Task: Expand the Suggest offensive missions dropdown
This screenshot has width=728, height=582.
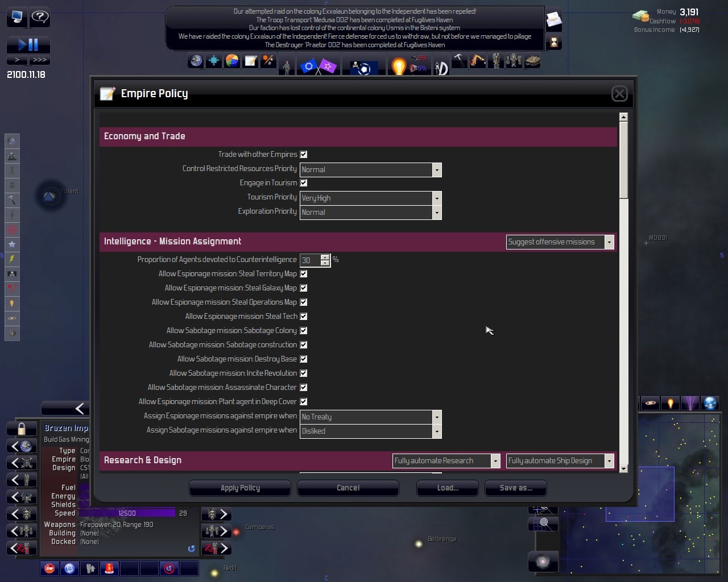Action: pyautogui.click(x=609, y=242)
